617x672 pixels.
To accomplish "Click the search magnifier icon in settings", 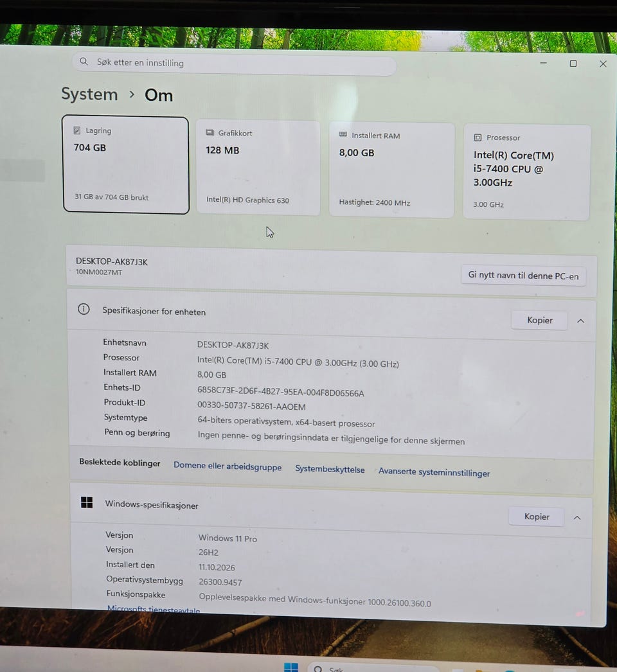I will click(84, 62).
